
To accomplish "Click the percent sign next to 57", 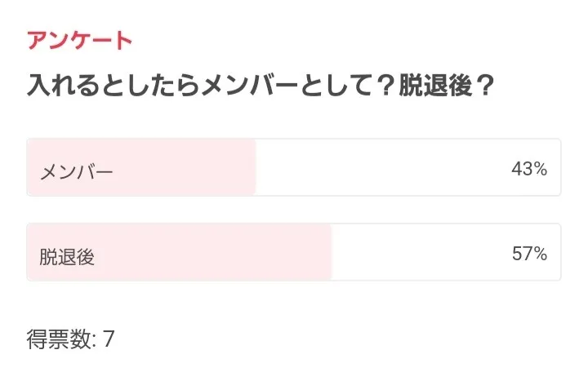I will (540, 254).
